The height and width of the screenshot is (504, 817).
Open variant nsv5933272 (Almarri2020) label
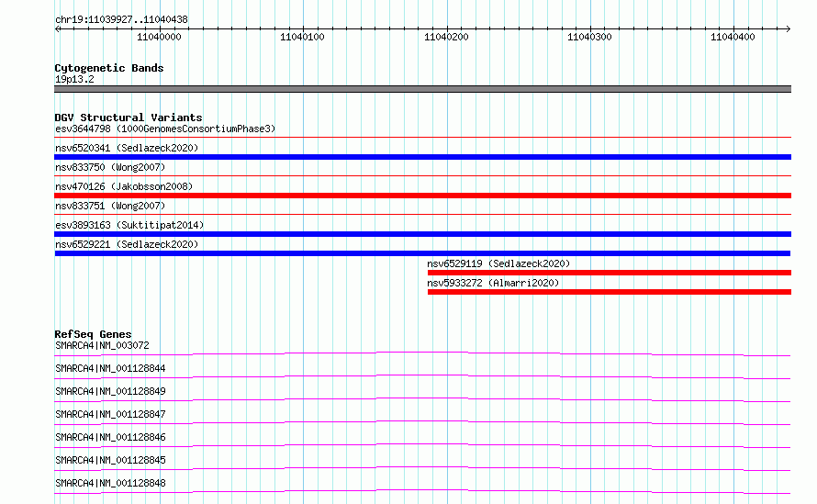pos(493,283)
